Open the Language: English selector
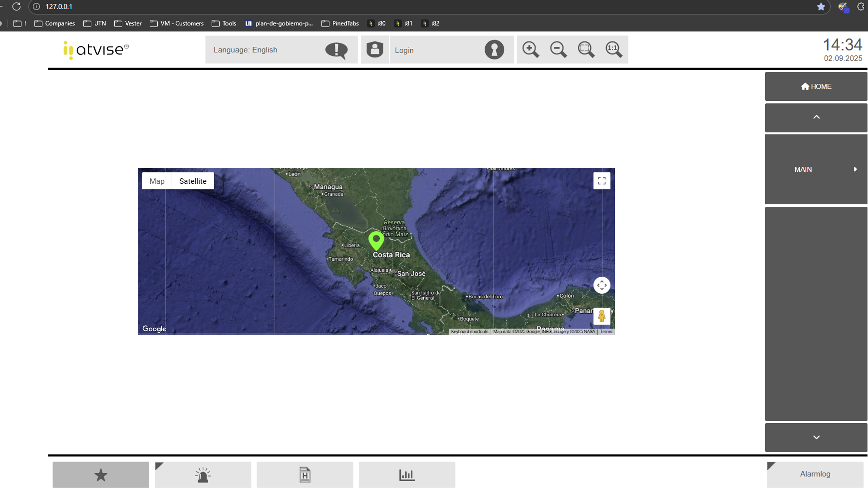 click(x=282, y=49)
